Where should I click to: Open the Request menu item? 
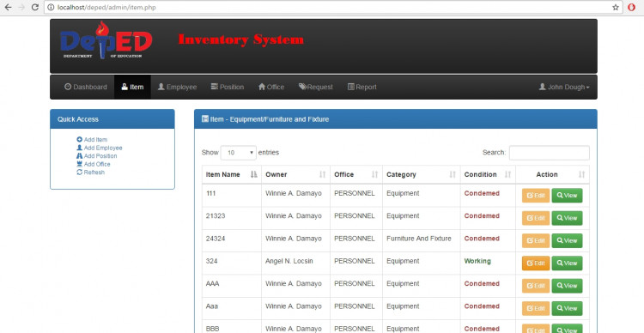coord(315,87)
